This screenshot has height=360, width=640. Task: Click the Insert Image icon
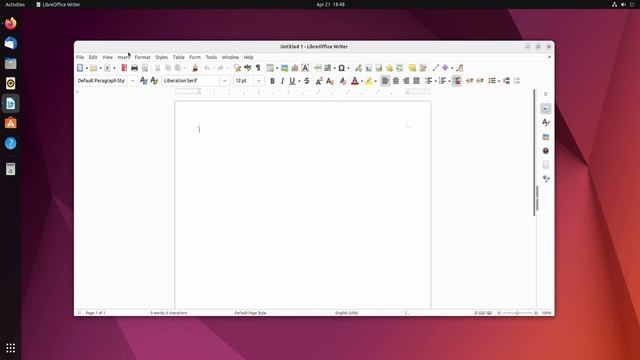point(284,68)
